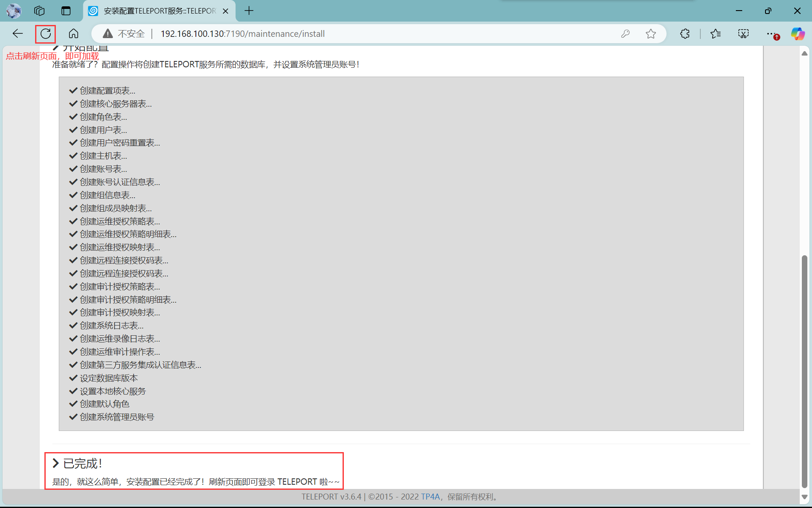Add page to favorites with star icon
The height and width of the screenshot is (508, 812).
tap(651, 34)
